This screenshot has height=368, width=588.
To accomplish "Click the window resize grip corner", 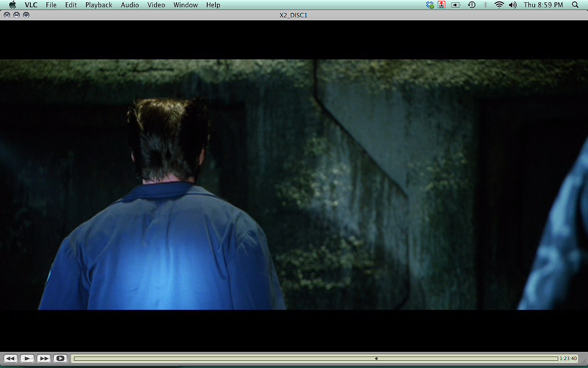I will tap(584, 362).
